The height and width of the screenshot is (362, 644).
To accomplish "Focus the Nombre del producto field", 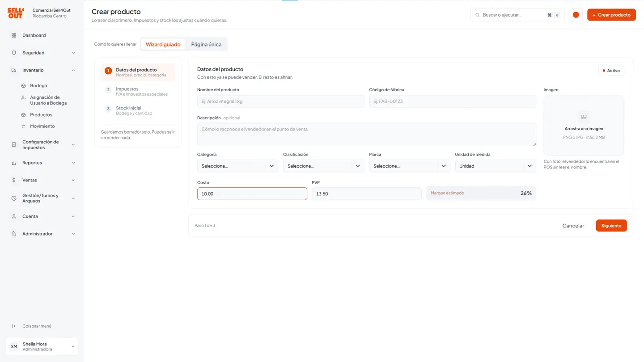I will [x=281, y=101].
